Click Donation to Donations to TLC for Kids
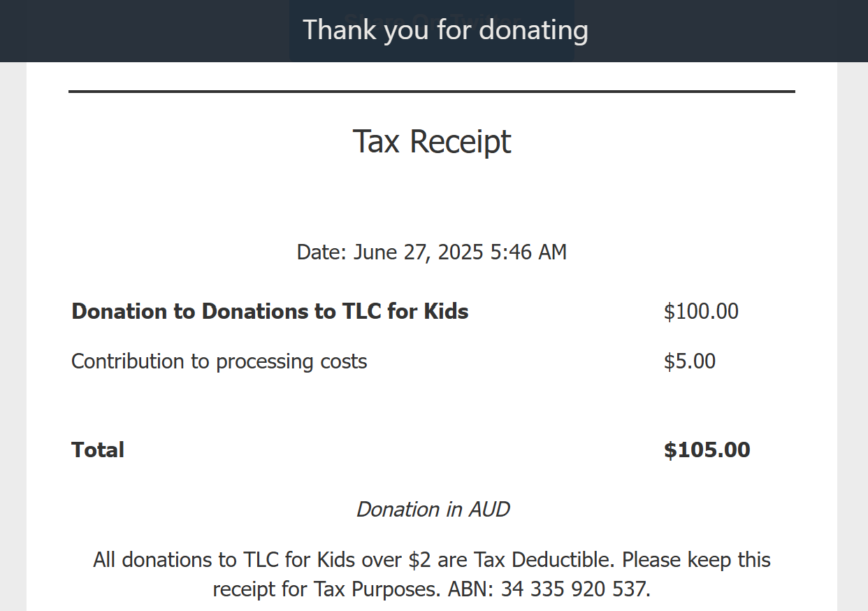Image resolution: width=868 pixels, height=611 pixels. pos(270,311)
